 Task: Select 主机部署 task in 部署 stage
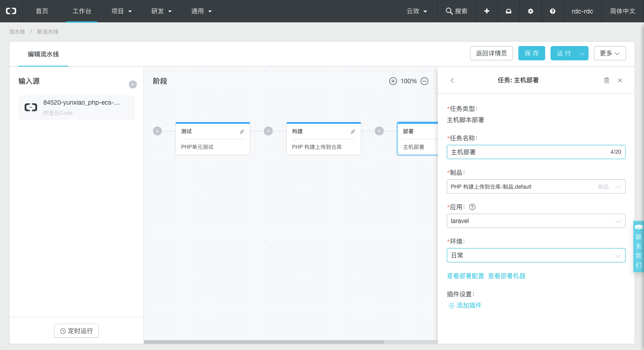click(414, 147)
